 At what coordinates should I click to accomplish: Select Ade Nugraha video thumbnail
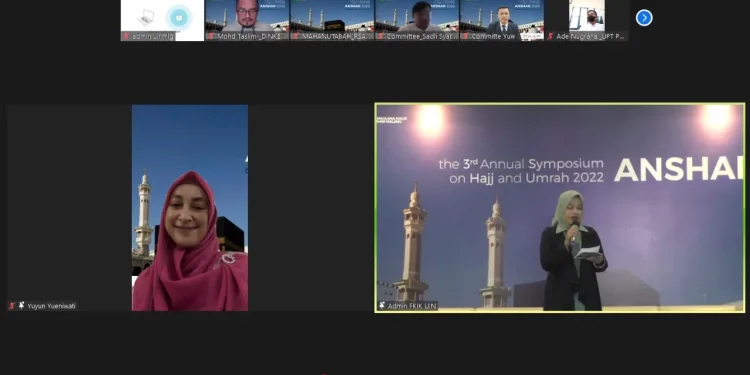(x=587, y=20)
